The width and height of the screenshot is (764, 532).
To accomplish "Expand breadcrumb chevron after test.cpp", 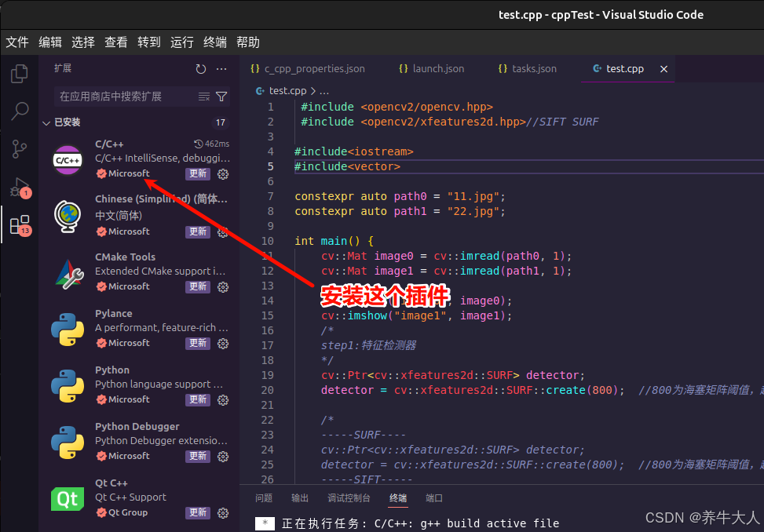I will tap(313, 91).
